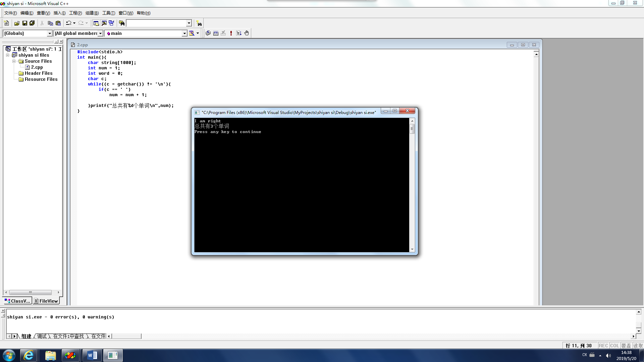Screen dimensions: 644x362
Task: Click the Window List icon
Action: (111, 23)
